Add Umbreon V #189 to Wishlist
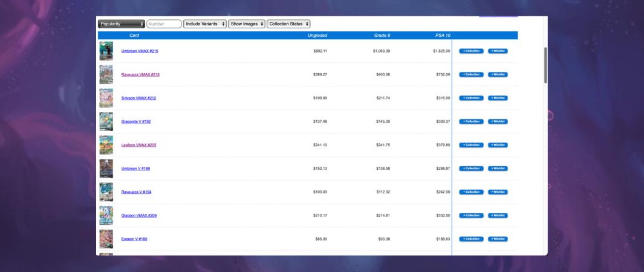The width and height of the screenshot is (644, 272). (x=498, y=169)
